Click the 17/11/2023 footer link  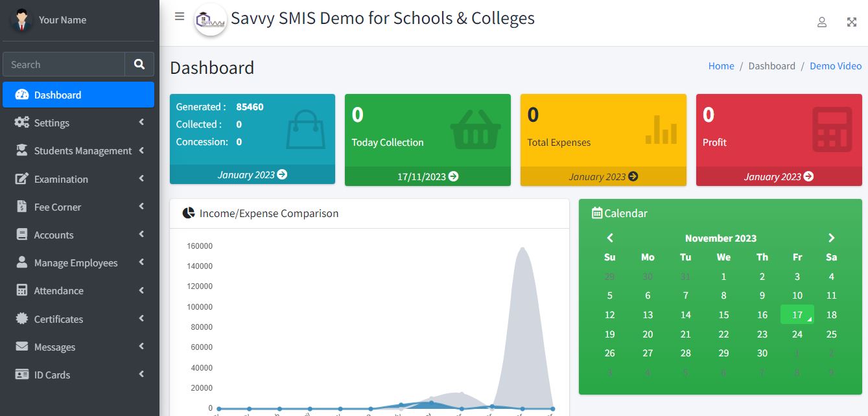coord(428,176)
